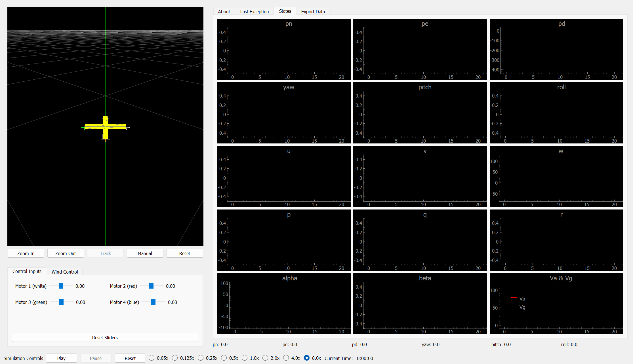Reset the 3D camera view
The width and height of the screenshot is (633, 364).
click(x=184, y=253)
